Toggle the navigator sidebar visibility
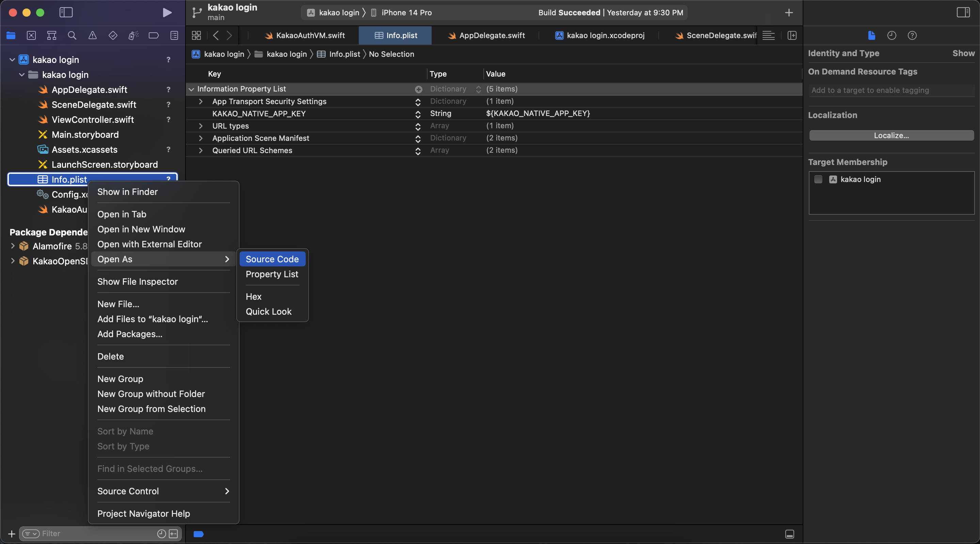 (x=66, y=13)
